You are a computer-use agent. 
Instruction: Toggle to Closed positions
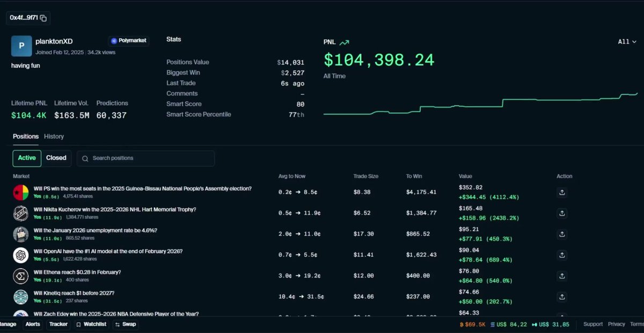click(56, 158)
